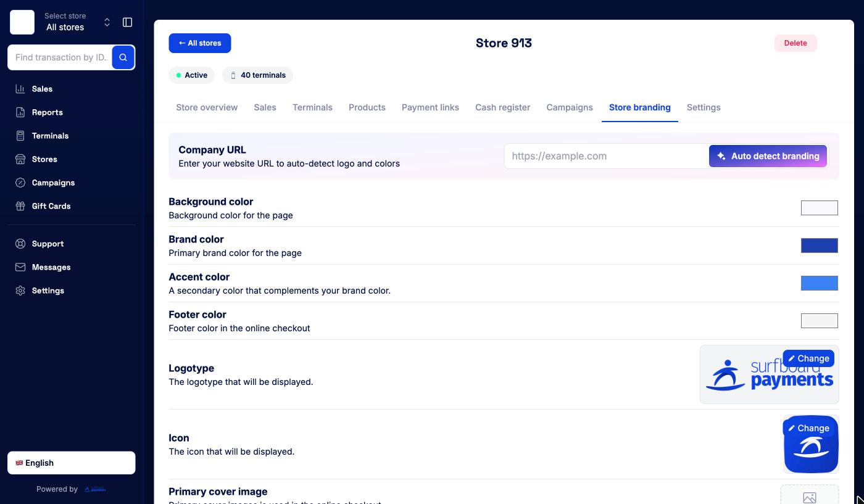Click the primary cover image placeholder icon
The image size is (864, 504).
(x=810, y=497)
